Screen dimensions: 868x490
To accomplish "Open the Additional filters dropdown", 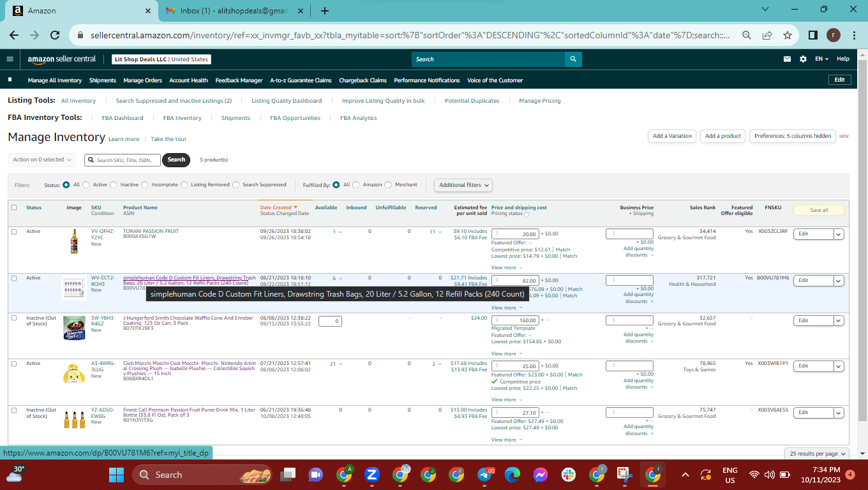I will pos(464,185).
